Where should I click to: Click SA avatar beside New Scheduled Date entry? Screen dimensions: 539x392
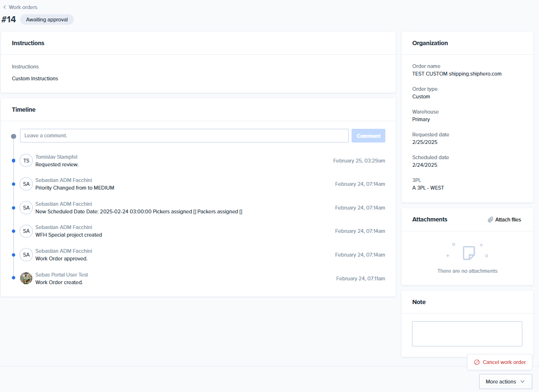click(26, 208)
